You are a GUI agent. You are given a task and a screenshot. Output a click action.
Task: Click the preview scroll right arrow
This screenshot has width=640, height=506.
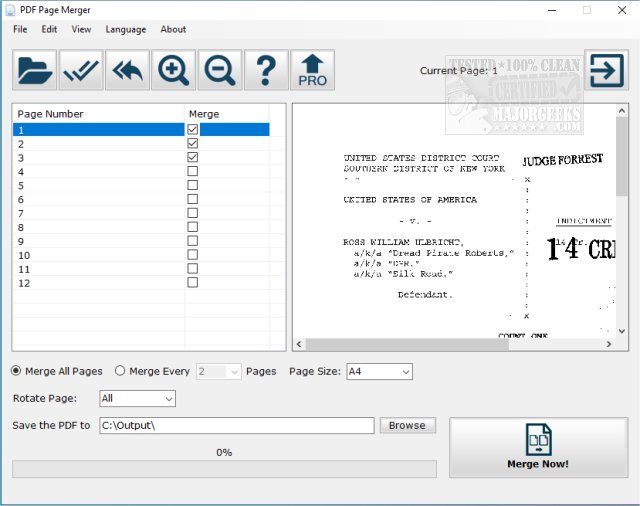click(609, 344)
